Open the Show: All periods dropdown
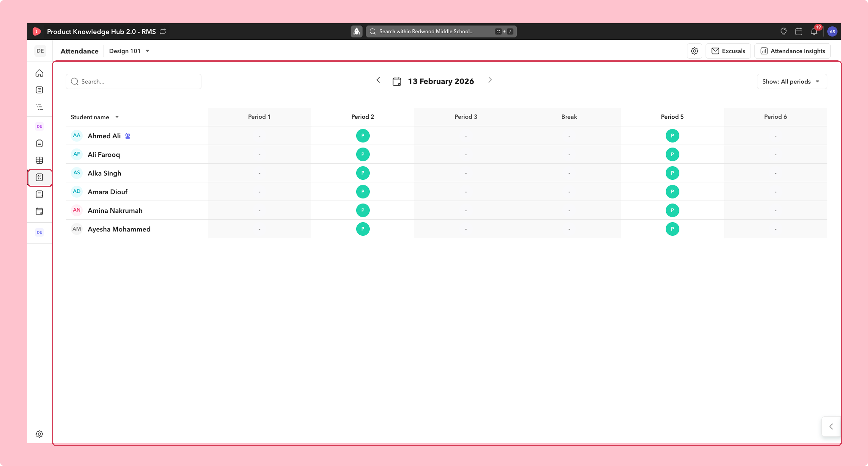The image size is (868, 466). 792,81
